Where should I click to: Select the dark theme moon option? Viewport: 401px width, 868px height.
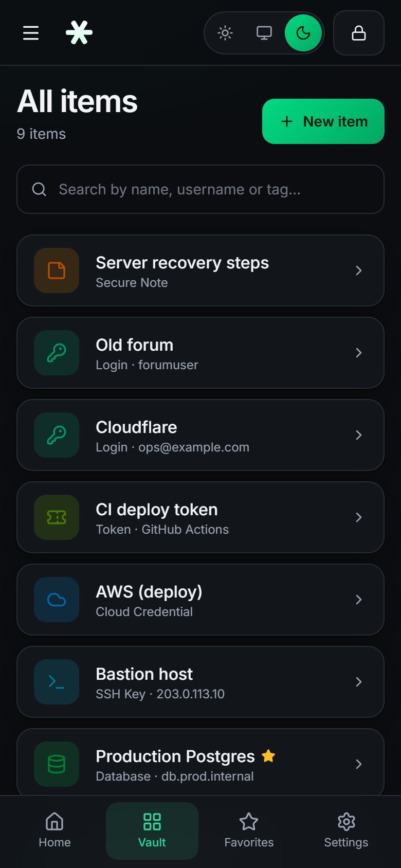pyautogui.click(x=303, y=33)
